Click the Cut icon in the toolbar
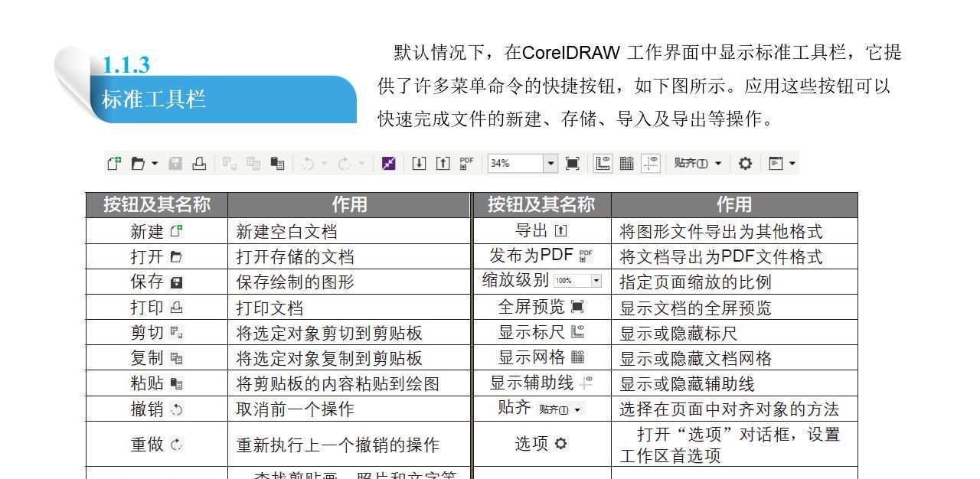 [x=230, y=163]
